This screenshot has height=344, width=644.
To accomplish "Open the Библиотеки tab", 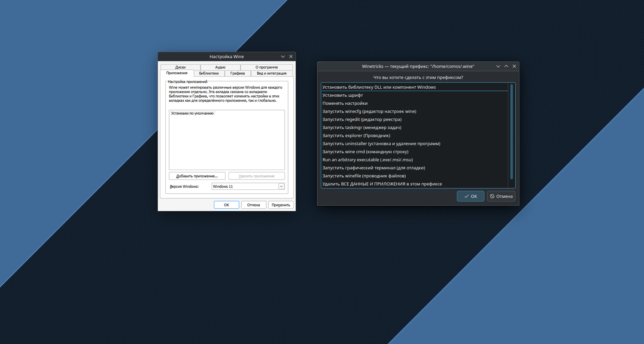I will (209, 73).
